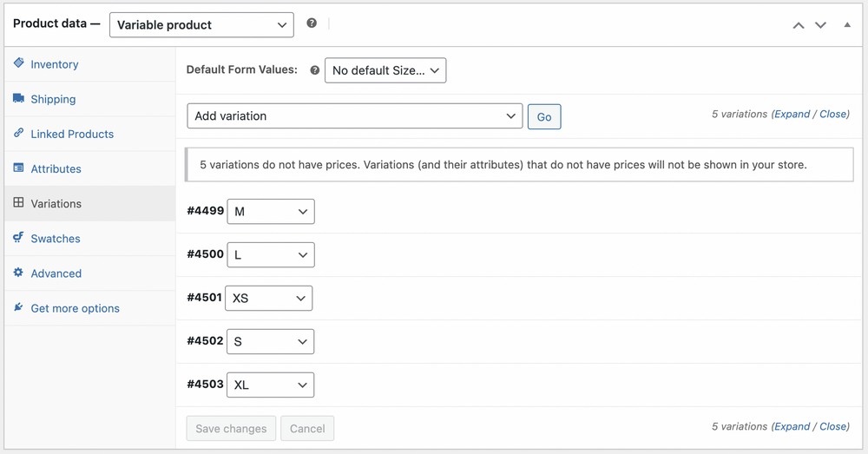Click the bottom Close variations link
Screen dimensions: 868x454
pos(833,426)
